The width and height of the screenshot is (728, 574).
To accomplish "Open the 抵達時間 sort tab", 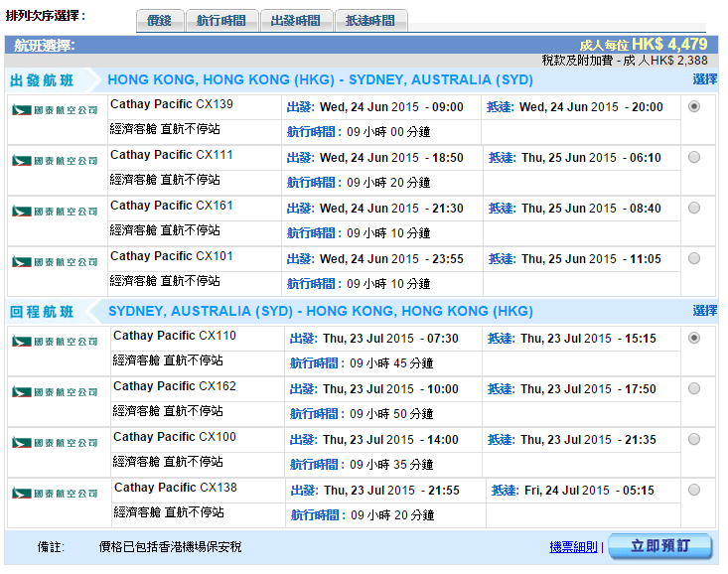I will (370, 21).
